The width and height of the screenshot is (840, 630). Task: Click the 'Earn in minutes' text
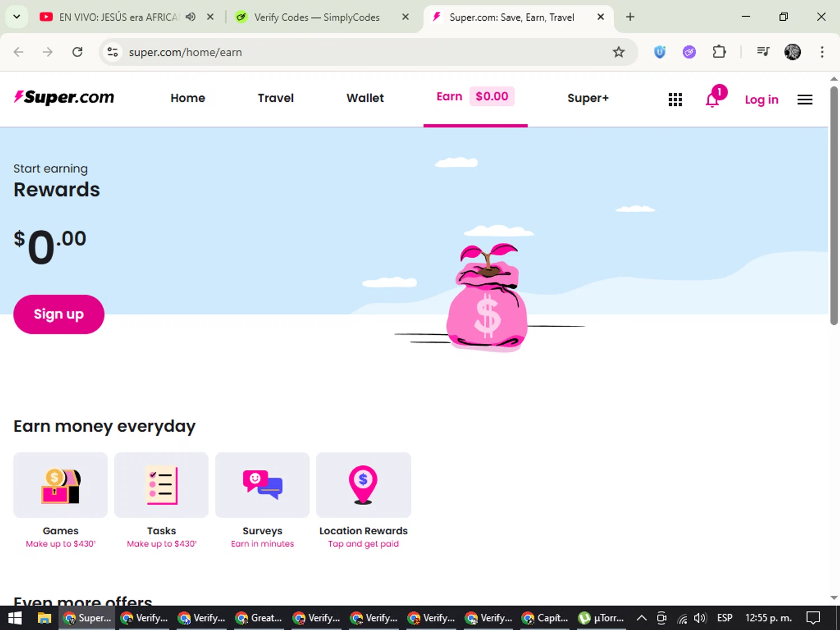tap(262, 544)
